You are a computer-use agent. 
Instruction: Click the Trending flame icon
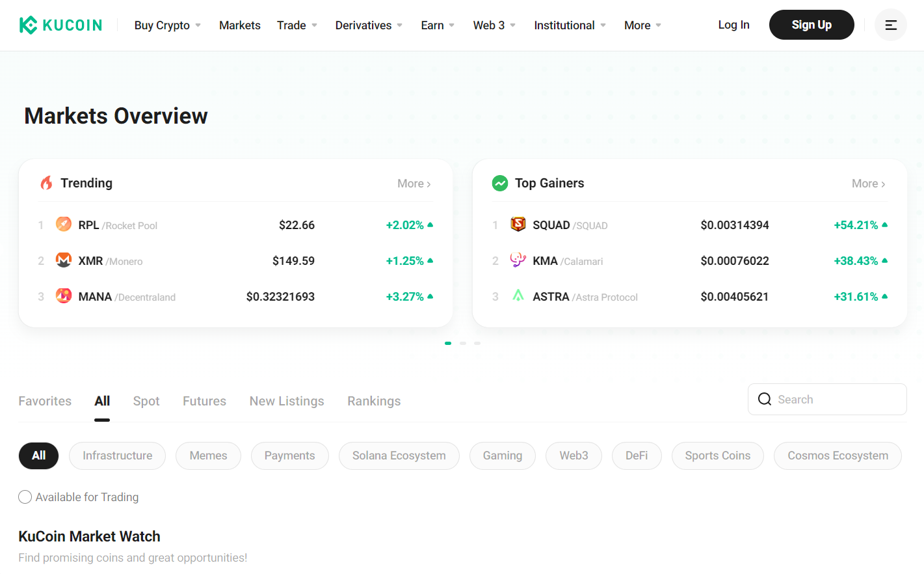(x=46, y=183)
